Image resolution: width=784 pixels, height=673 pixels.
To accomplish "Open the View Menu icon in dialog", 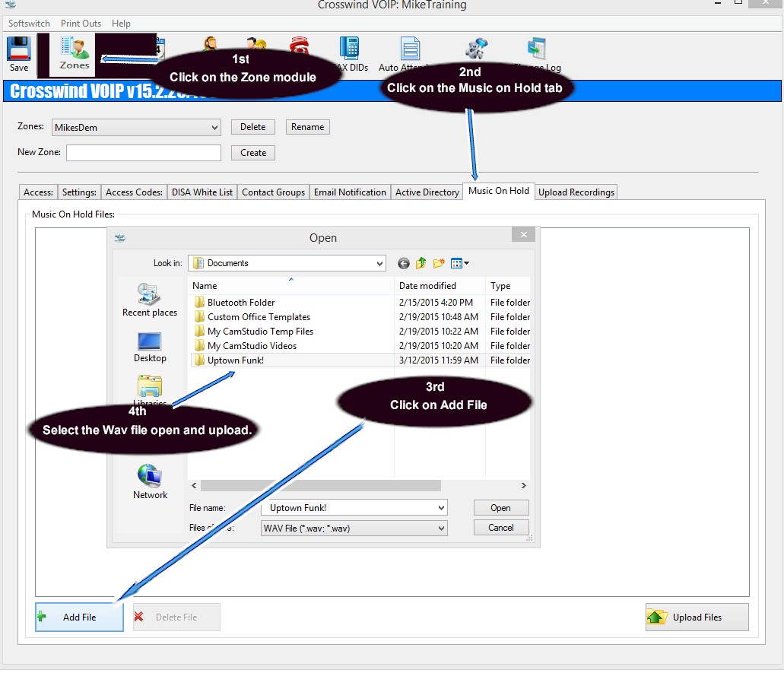I will [460, 264].
